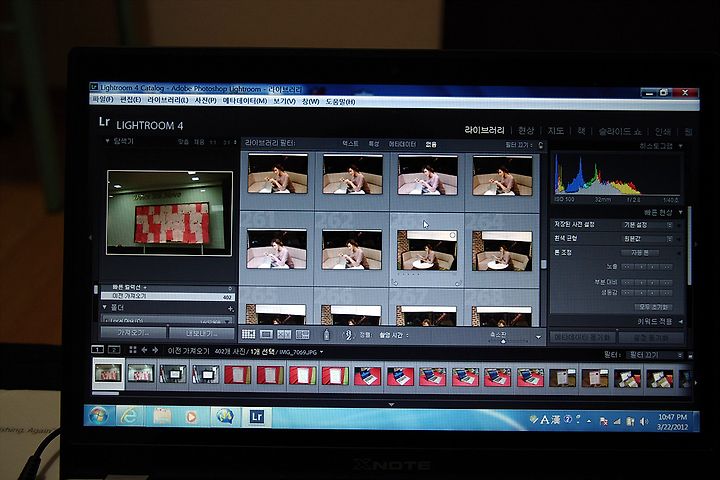Switch to Compare view in toolbar
The image size is (720, 480).
284,334
